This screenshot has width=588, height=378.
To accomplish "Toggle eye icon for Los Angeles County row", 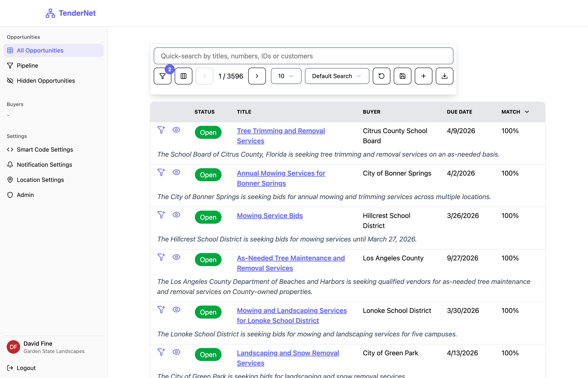I will click(176, 257).
